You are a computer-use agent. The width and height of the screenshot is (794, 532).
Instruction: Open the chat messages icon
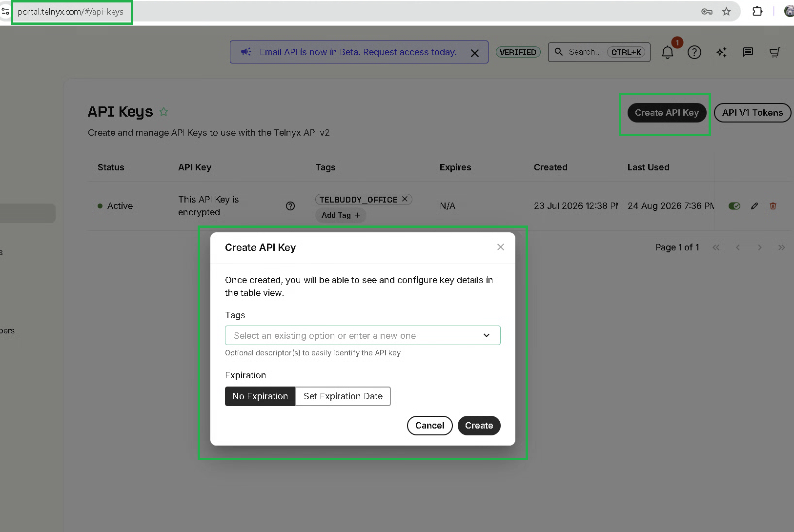click(748, 52)
